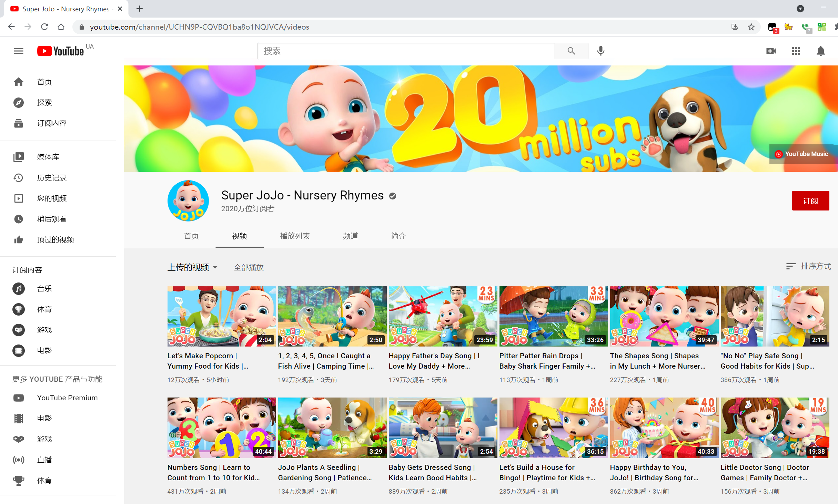Click the browser address bar URL
This screenshot has width=838, height=504.
click(199, 27)
